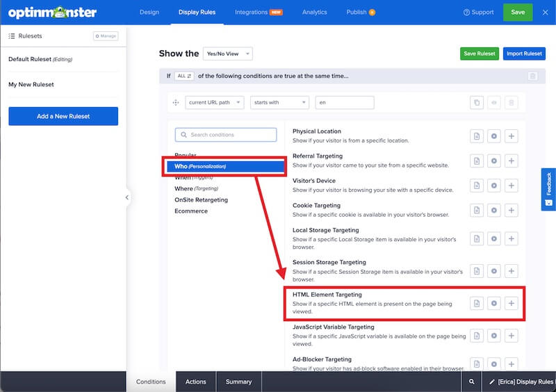This screenshot has width=556, height=392.
Task: Add Physical Location condition with plus
Action: point(512,136)
